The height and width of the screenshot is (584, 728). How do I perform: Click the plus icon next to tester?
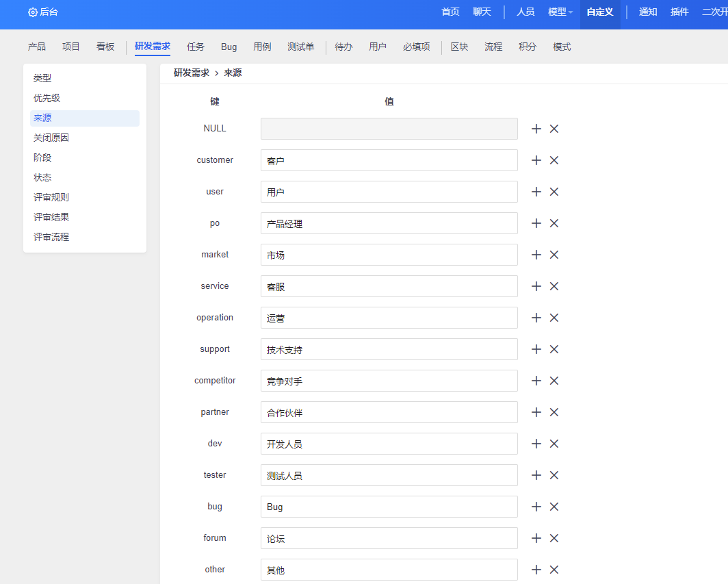[536, 475]
